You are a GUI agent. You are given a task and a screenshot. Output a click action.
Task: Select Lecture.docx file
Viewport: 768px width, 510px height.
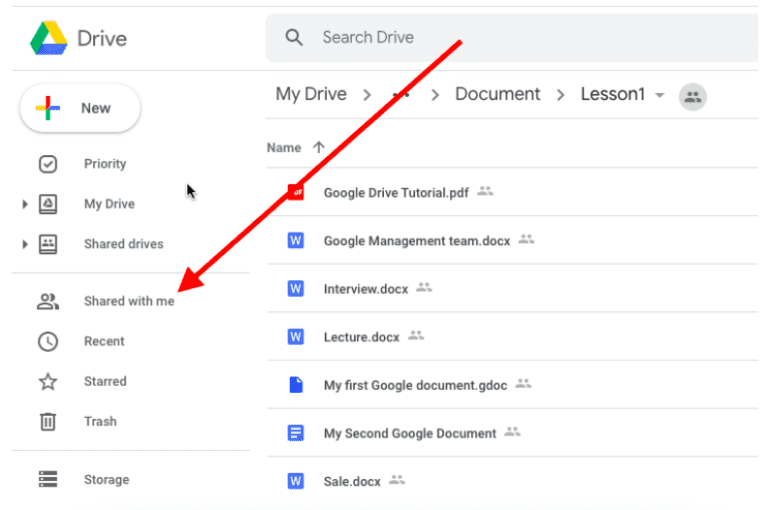click(x=361, y=337)
